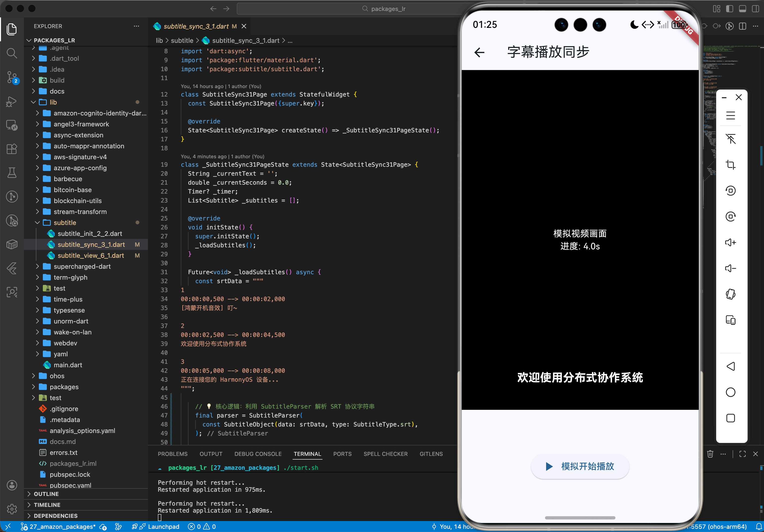Click the emulator crop screenshot icon
The width and height of the screenshot is (764, 532).
[730, 164]
